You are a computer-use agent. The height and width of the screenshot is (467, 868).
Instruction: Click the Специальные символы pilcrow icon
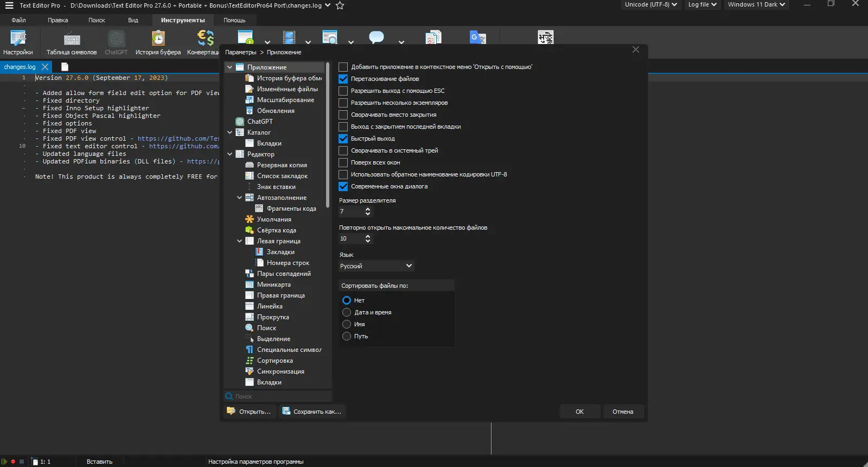pyautogui.click(x=250, y=350)
